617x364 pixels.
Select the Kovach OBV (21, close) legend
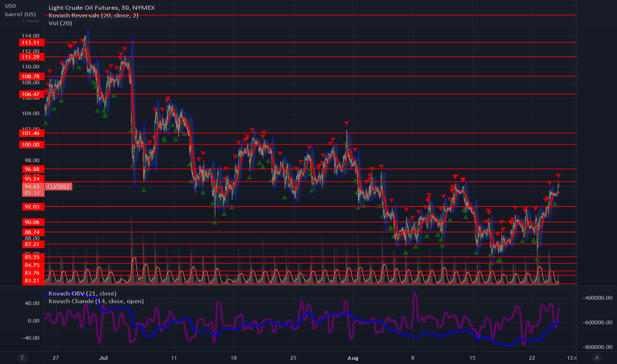tap(82, 294)
